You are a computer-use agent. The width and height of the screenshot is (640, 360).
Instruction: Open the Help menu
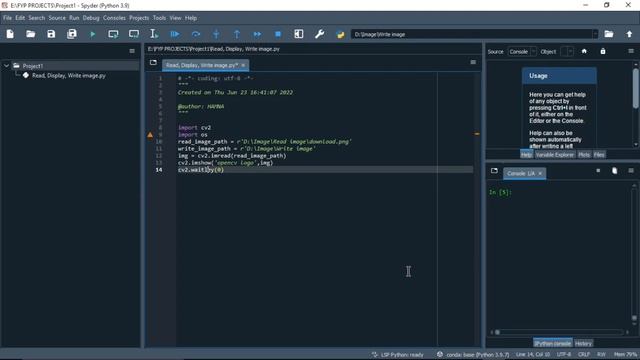click(x=191, y=18)
